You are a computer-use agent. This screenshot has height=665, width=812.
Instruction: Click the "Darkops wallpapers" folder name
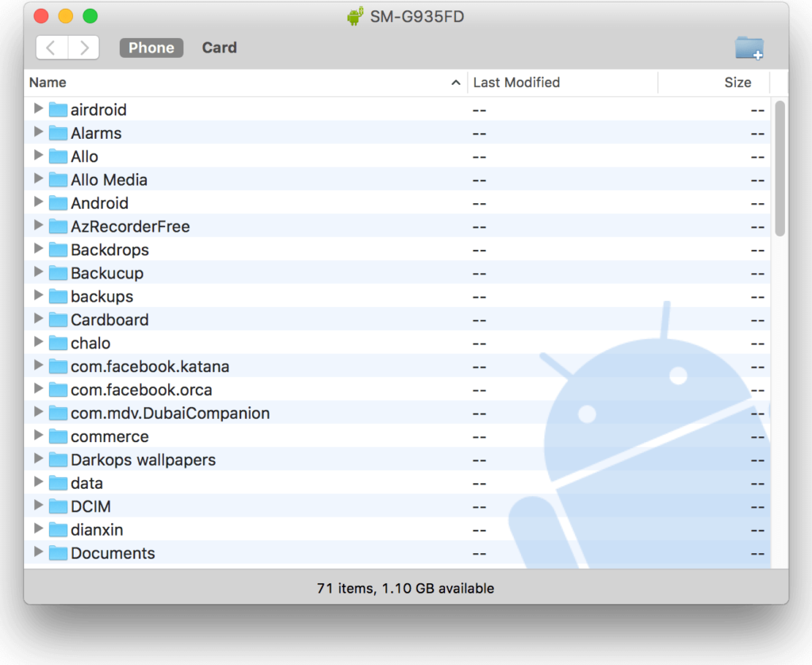tap(144, 459)
